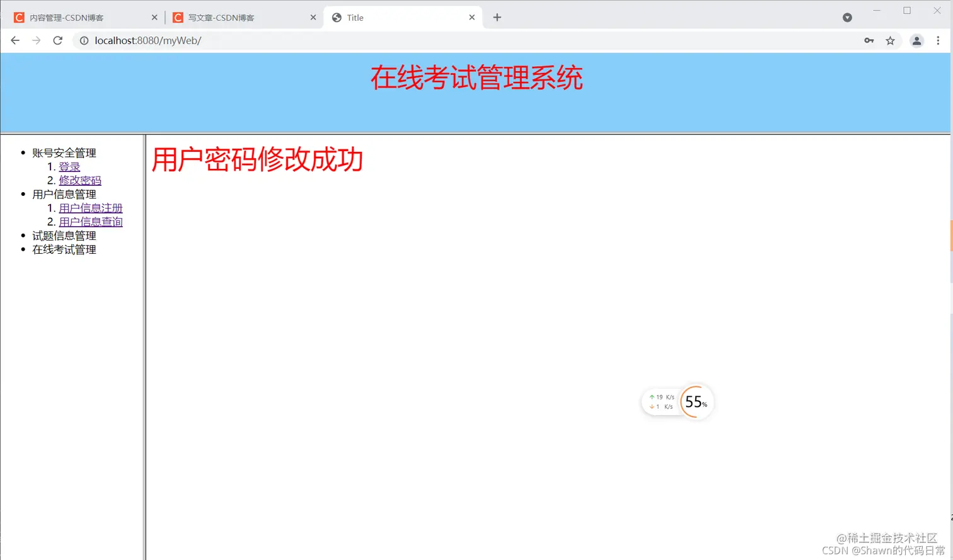This screenshot has height=560, width=953.
Task: Open the 修改密码 change password link
Action: point(81,180)
